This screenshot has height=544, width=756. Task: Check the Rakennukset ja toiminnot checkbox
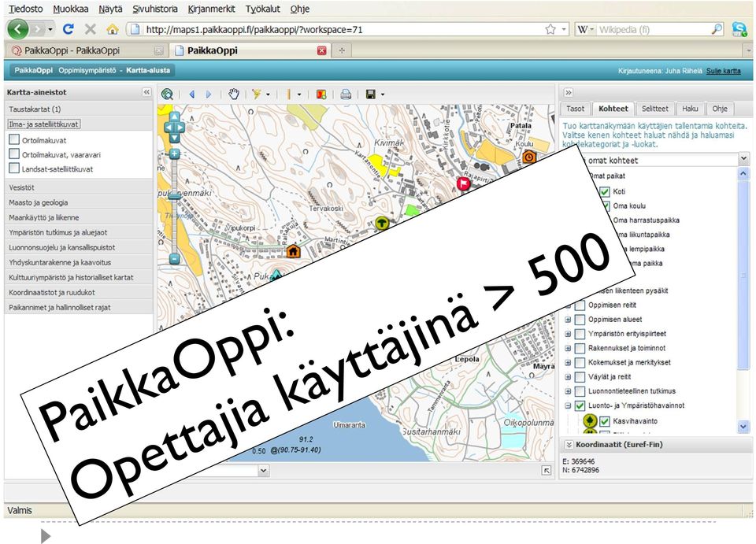[x=580, y=348]
